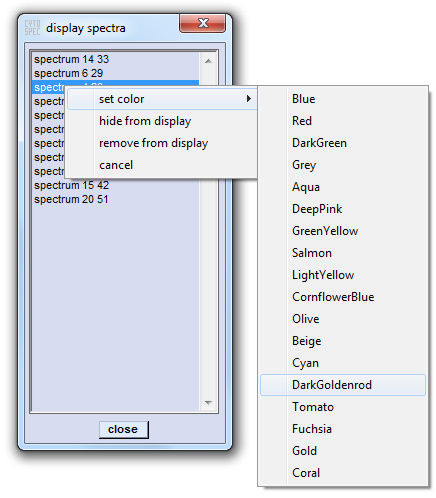
Task: Click the highlighted DarkGoldenrod color
Action: tap(343, 385)
